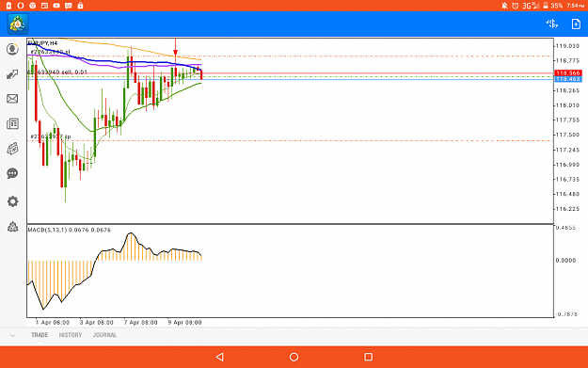Open the Chart icon in sidebar
Image resolution: width=588 pixels, height=368 pixels.
coord(12,74)
